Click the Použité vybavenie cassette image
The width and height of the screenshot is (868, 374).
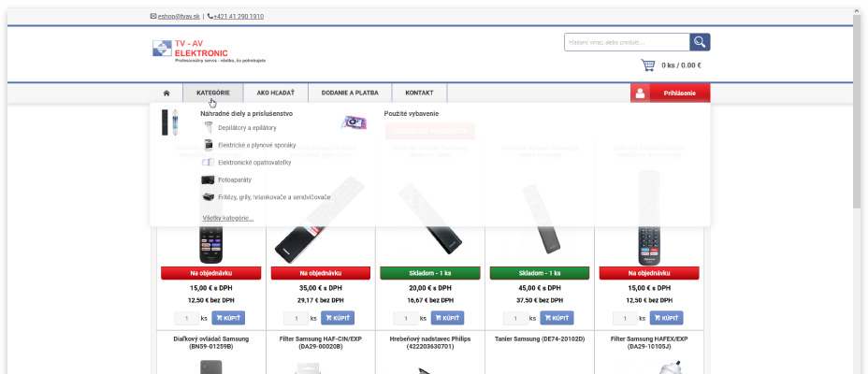pos(354,122)
